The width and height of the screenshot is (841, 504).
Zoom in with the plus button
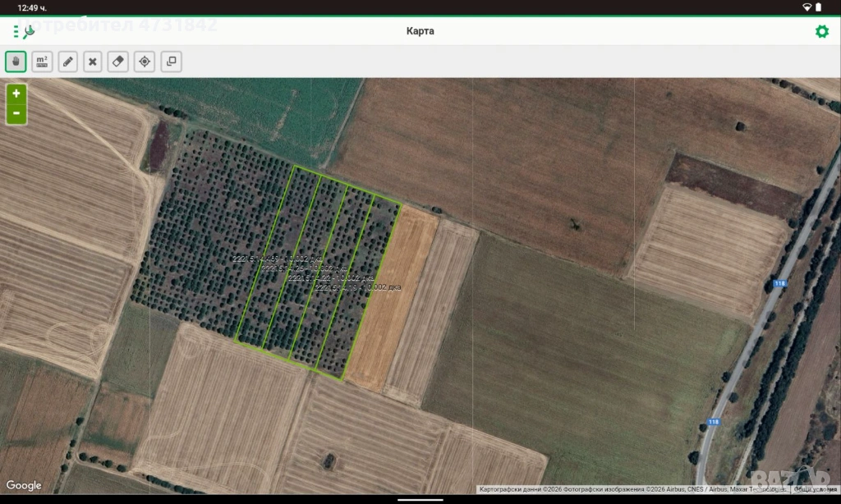click(x=16, y=94)
